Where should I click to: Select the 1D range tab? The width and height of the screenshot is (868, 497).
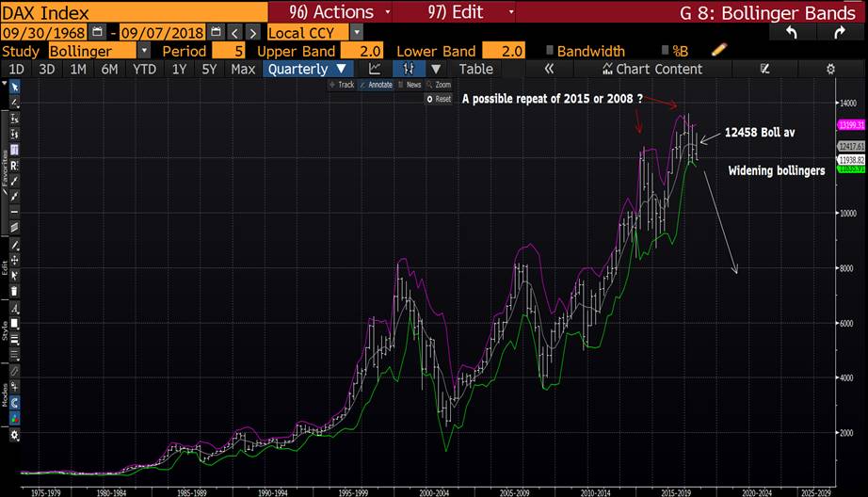point(17,69)
